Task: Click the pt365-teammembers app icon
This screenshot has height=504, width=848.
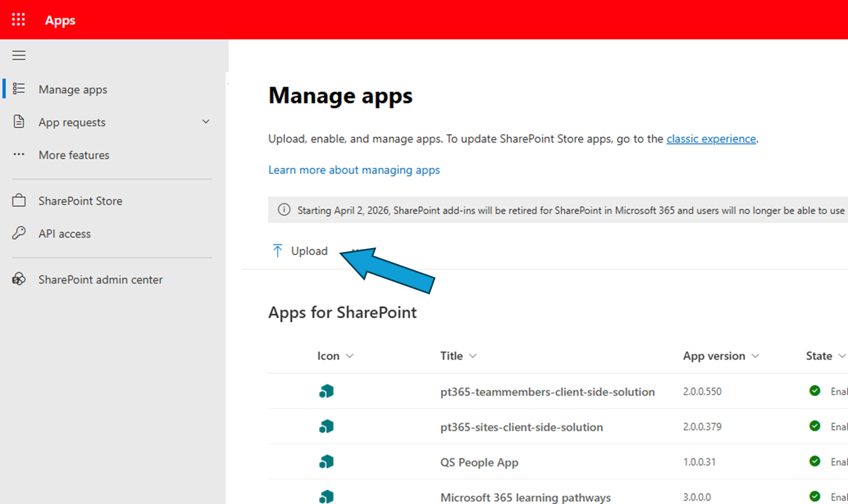Action: (326, 391)
